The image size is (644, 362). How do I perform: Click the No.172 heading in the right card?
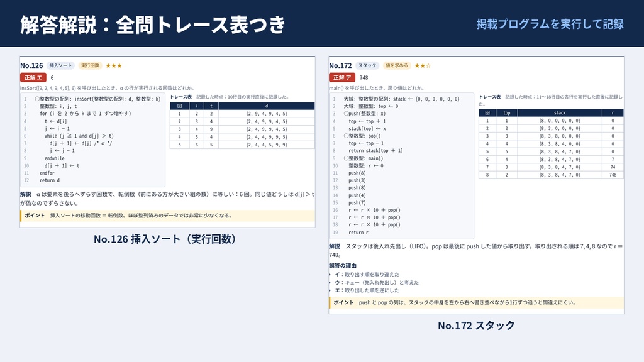(x=340, y=65)
